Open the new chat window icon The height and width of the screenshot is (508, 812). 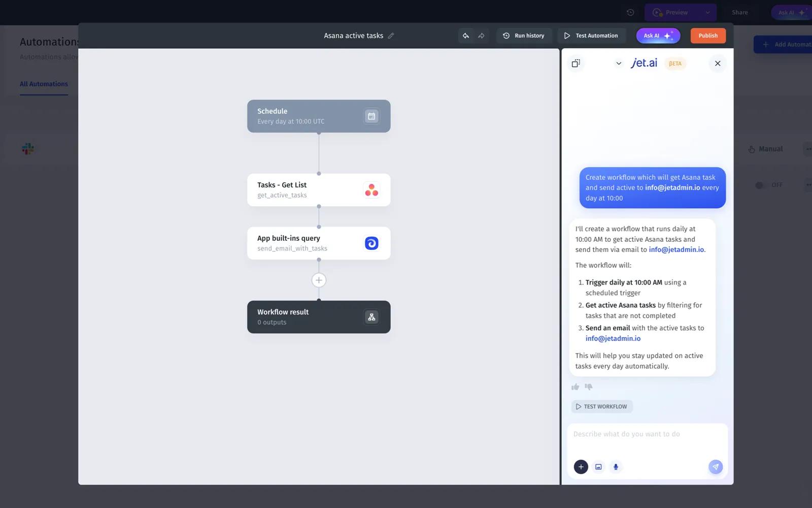point(576,63)
